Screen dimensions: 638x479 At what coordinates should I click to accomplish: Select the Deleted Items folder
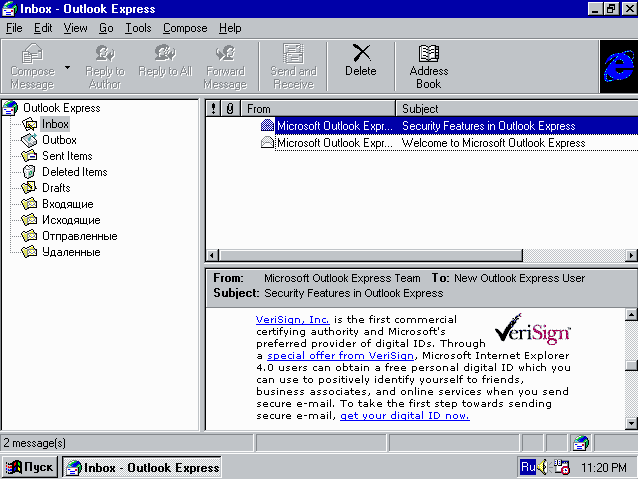click(75, 172)
